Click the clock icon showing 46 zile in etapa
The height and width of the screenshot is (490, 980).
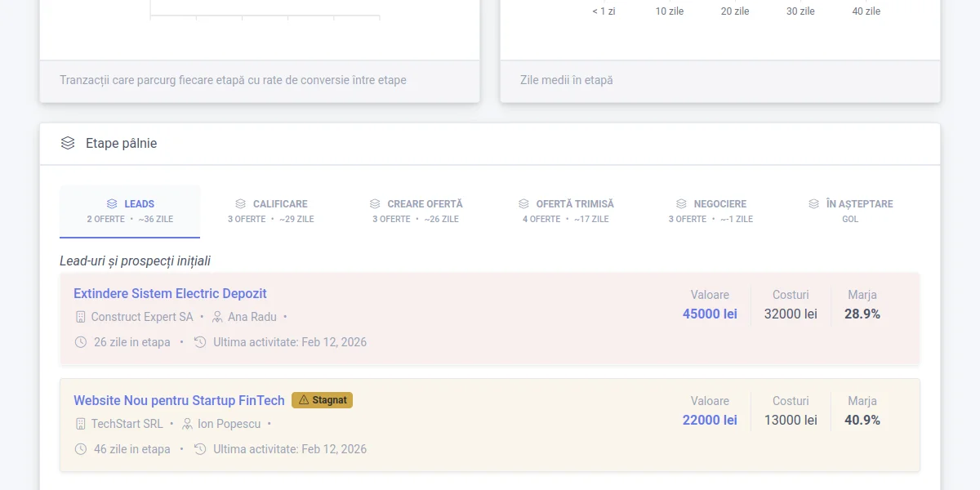(80, 449)
